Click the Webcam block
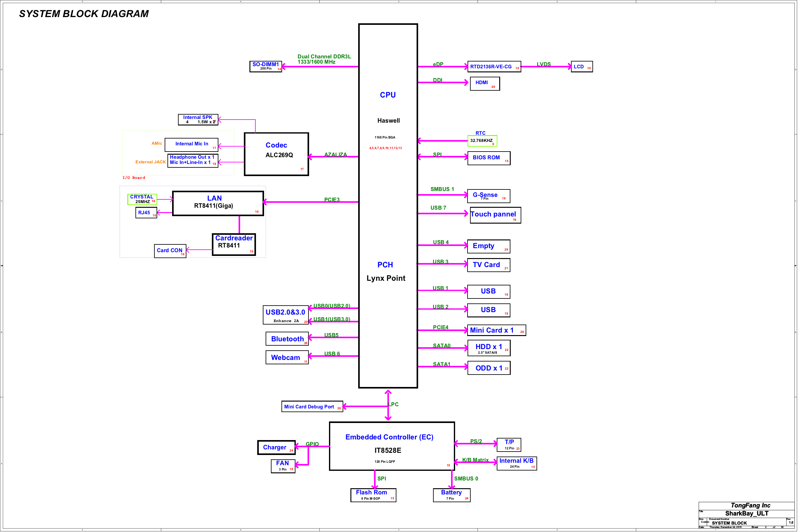 pyautogui.click(x=287, y=357)
